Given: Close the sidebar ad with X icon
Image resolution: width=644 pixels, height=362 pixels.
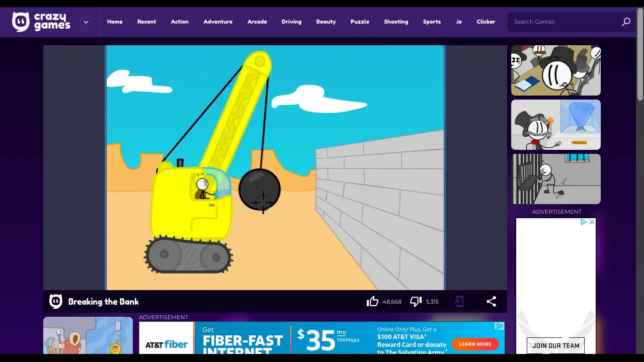Looking at the screenshot, I should click(x=592, y=222).
